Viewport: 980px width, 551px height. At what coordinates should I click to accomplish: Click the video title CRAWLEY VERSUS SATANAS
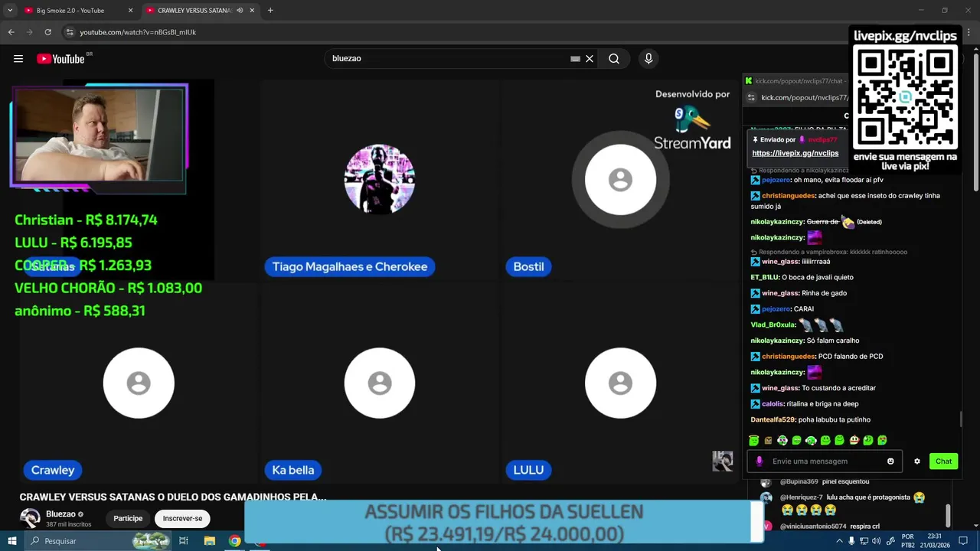click(173, 497)
